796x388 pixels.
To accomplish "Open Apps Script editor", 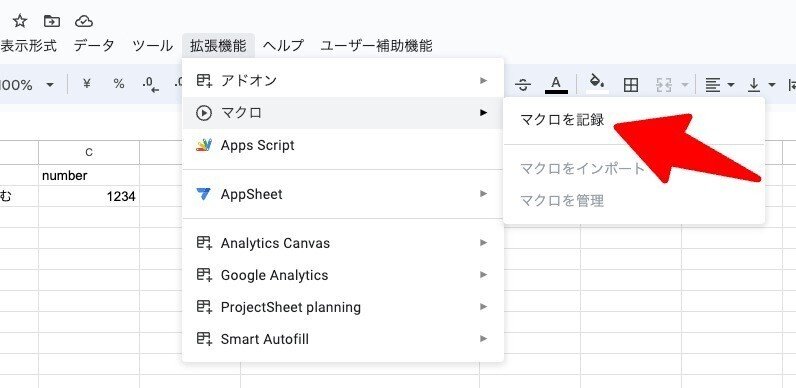I will [343, 145].
